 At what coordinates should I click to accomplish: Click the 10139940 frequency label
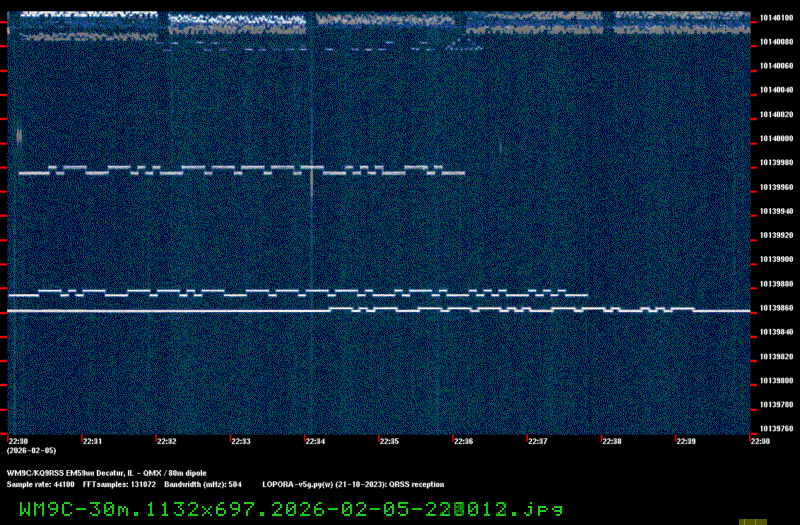[776, 211]
